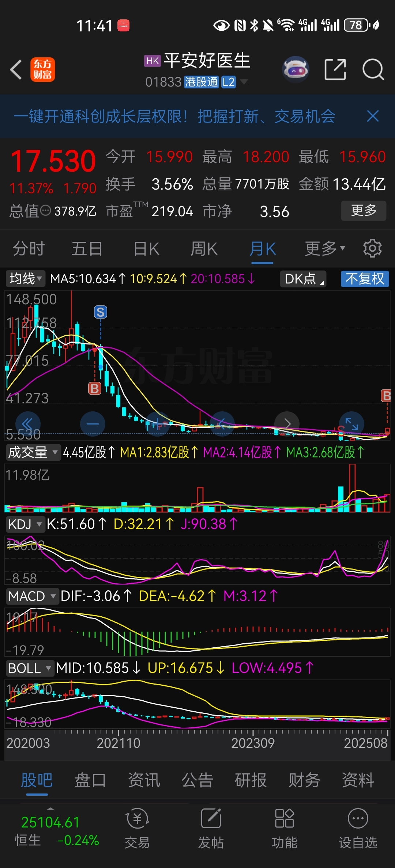Open the robot AI assistant icon
This screenshot has width=395, height=868.
[296, 69]
